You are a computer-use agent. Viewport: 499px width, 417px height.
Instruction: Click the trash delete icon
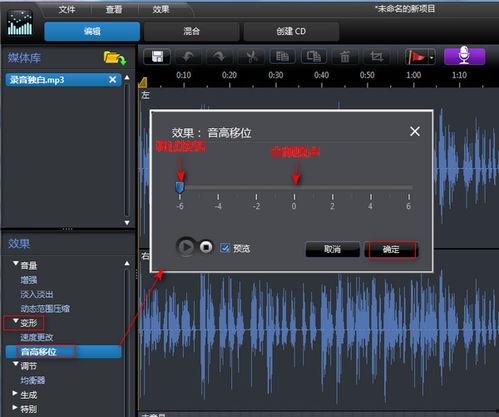(345, 57)
